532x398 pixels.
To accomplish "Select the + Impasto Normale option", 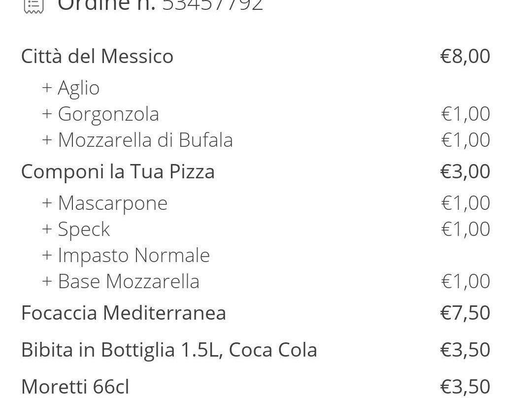I will [126, 256].
